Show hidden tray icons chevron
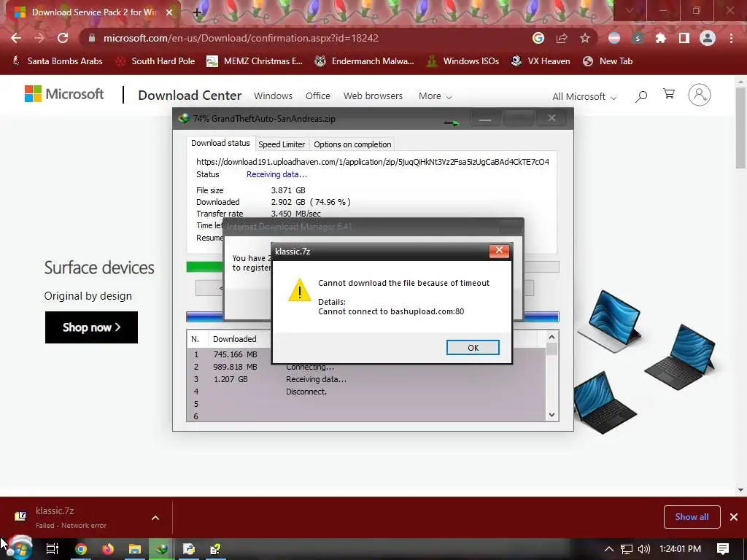 point(609,549)
